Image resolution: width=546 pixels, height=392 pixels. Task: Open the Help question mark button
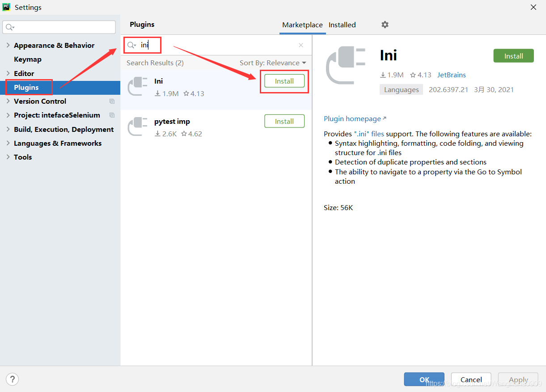tap(12, 379)
